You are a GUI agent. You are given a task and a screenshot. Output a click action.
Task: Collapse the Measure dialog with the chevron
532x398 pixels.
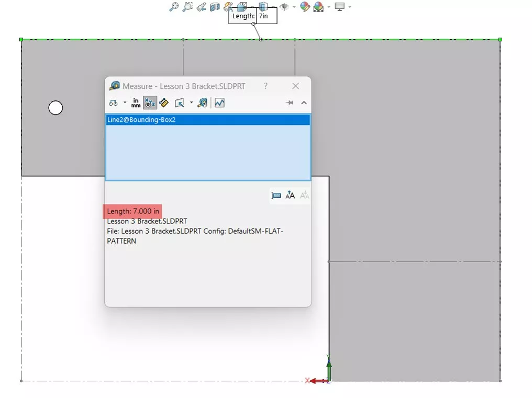(304, 103)
